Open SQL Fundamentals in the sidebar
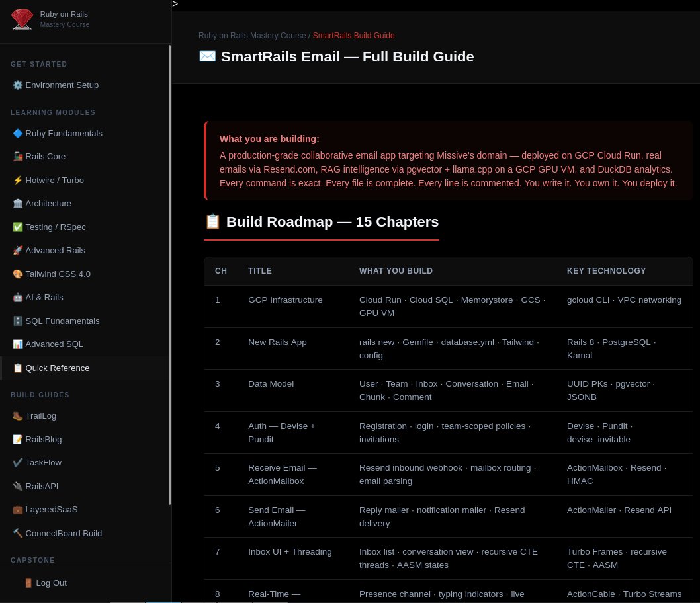Image resolution: width=700 pixels, height=603 pixels. 85,321
